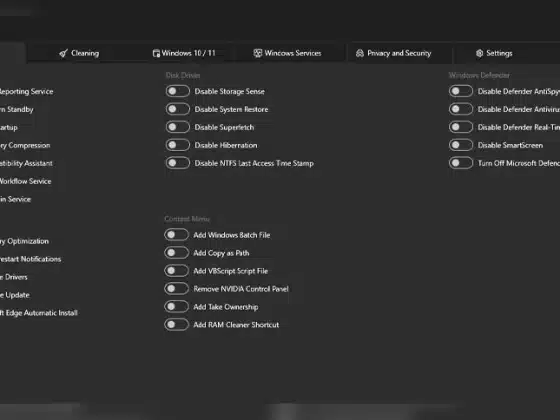560x420 pixels.
Task: Switch to the Windows 10 / 11 tab
Action: pos(184,53)
